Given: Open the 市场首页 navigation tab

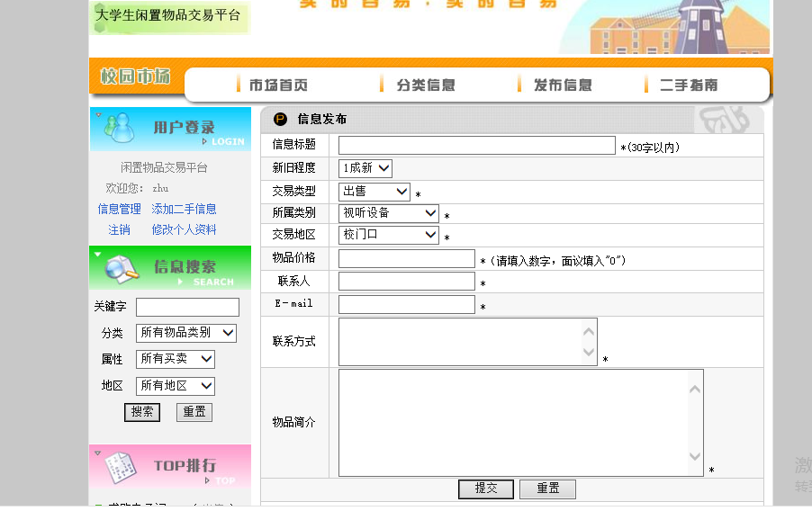Looking at the screenshot, I should [277, 85].
